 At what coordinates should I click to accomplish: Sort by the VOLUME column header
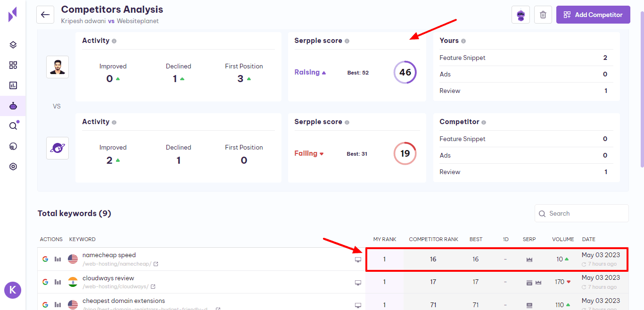tap(563, 239)
